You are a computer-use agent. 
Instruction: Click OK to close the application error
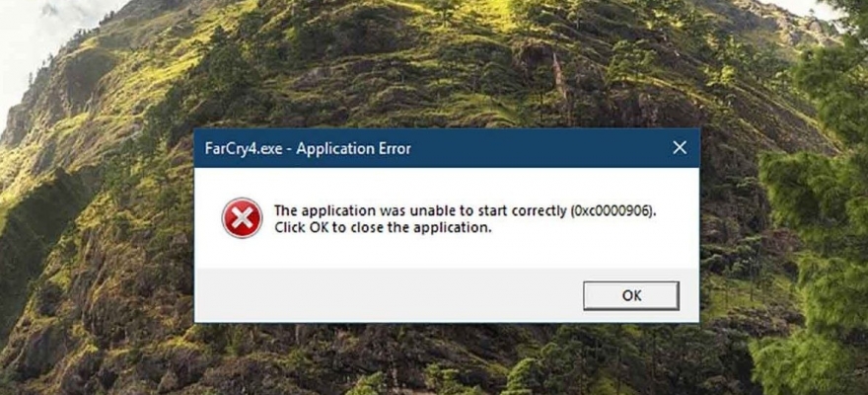(631, 295)
